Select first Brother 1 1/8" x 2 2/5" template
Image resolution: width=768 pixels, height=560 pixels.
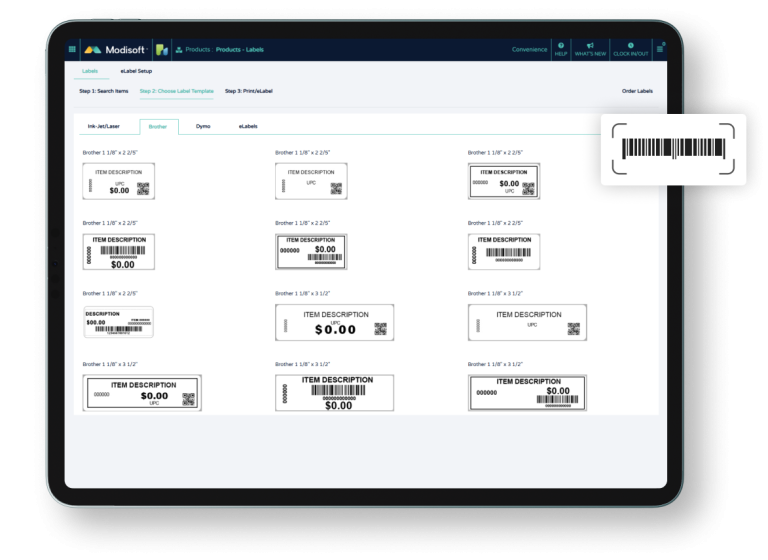pyautogui.click(x=118, y=181)
